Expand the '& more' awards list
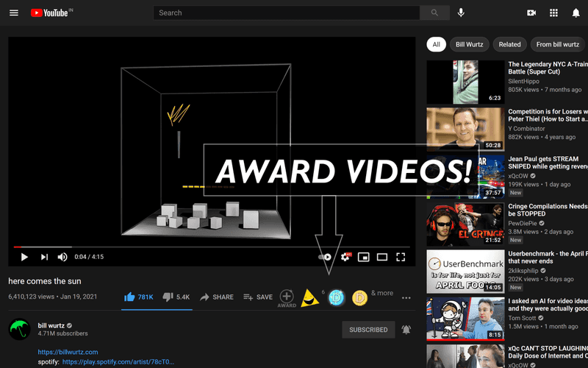The width and height of the screenshot is (588, 368). pos(382,293)
